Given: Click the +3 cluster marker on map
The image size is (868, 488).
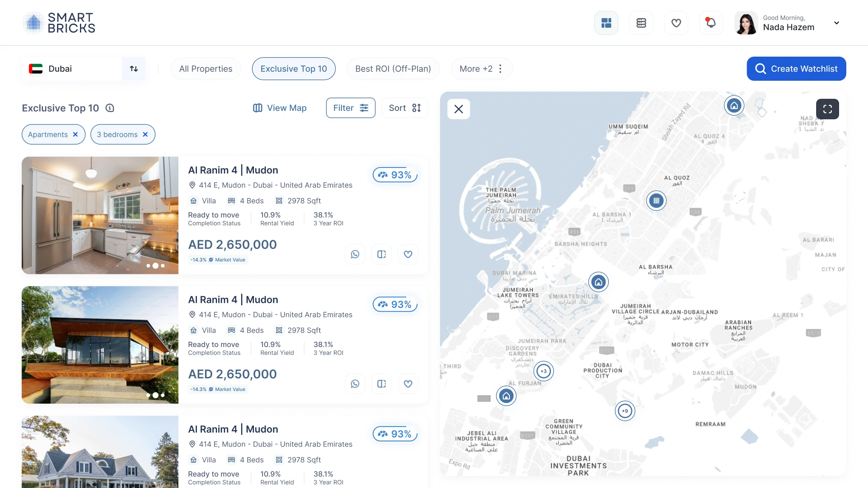Looking at the screenshot, I should pos(544,371).
